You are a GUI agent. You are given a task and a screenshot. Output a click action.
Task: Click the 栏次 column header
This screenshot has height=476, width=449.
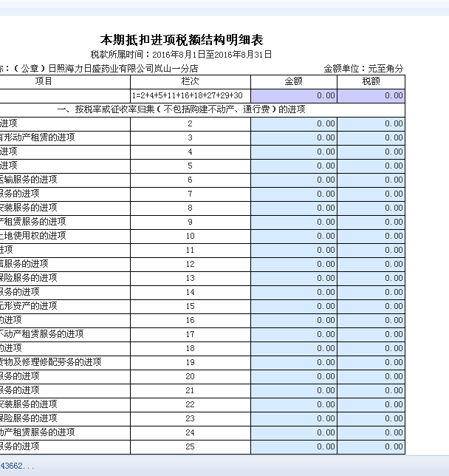pyautogui.click(x=191, y=81)
